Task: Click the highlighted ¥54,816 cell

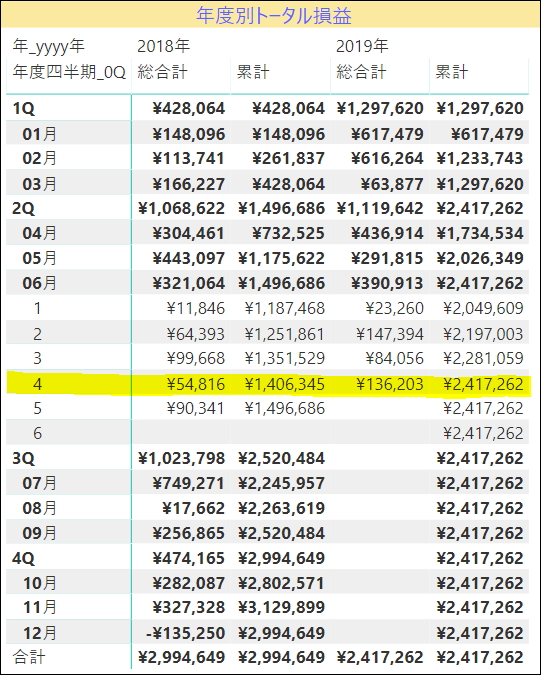Action: (196, 384)
